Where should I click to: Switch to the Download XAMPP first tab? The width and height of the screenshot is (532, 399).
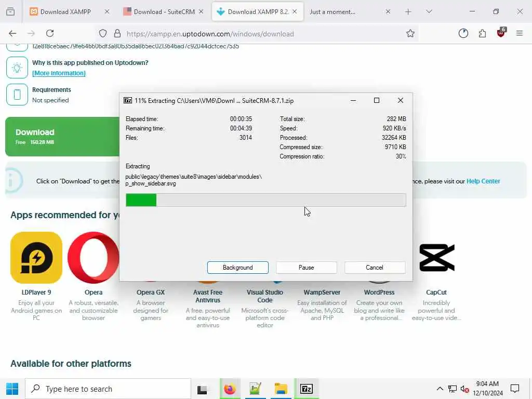tap(65, 12)
